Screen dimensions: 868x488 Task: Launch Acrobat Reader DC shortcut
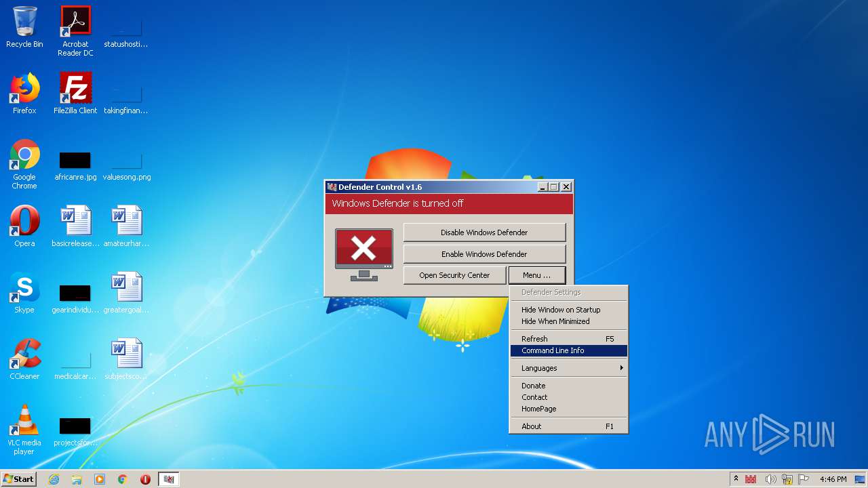tap(75, 31)
